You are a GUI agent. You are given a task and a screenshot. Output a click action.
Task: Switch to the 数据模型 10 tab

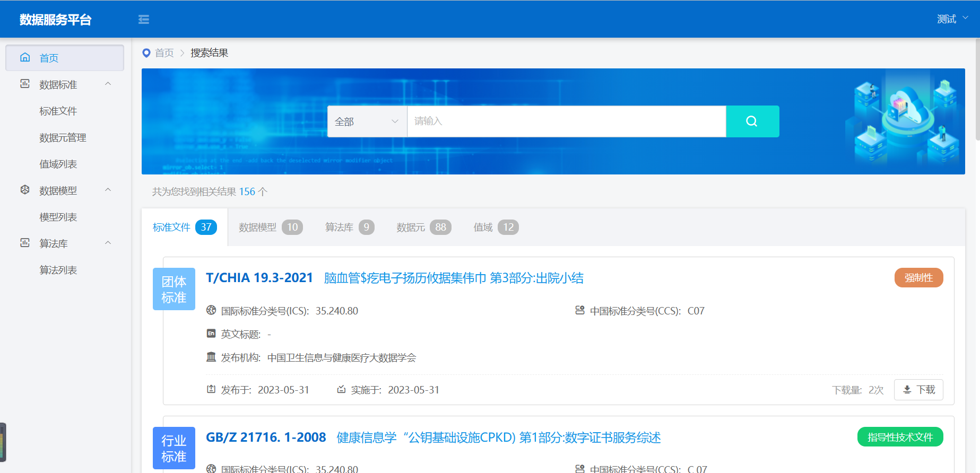(x=271, y=227)
